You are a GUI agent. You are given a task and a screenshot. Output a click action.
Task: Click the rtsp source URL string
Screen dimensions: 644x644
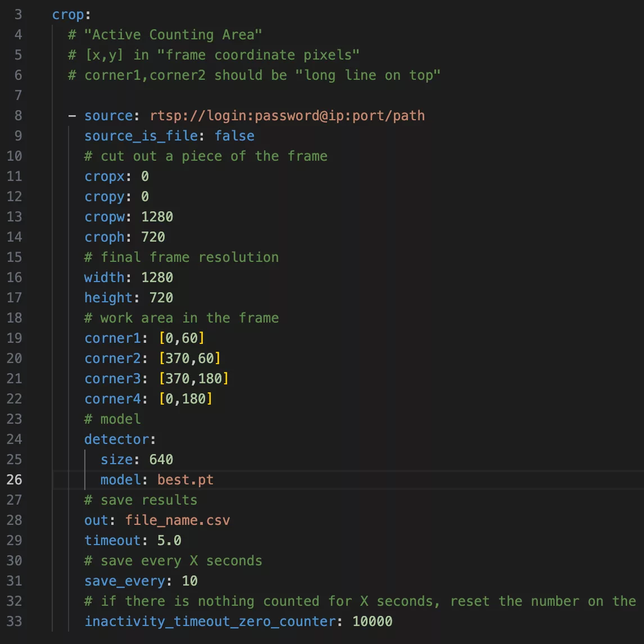pyautogui.click(x=287, y=116)
